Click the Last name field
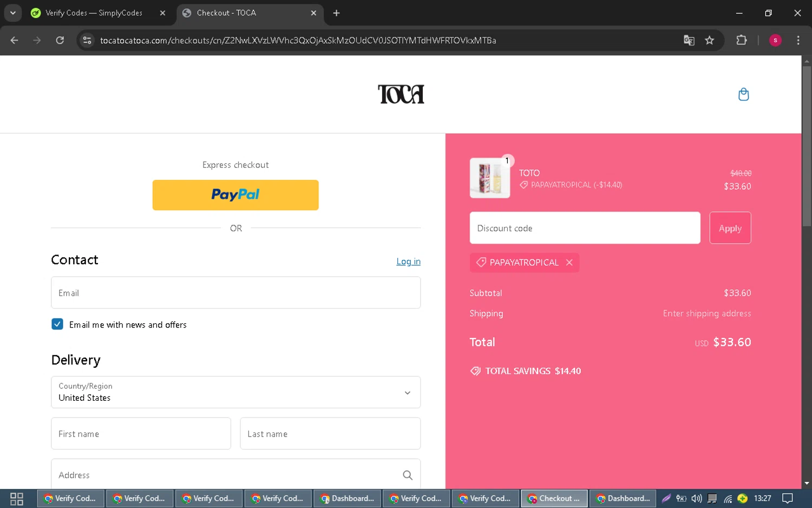 click(330, 433)
